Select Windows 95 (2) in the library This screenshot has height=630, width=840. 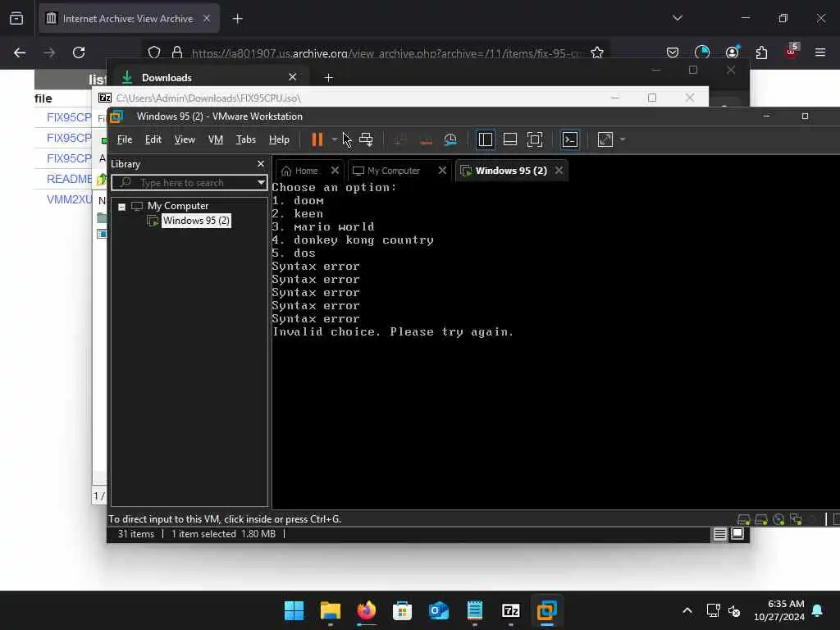click(x=196, y=221)
